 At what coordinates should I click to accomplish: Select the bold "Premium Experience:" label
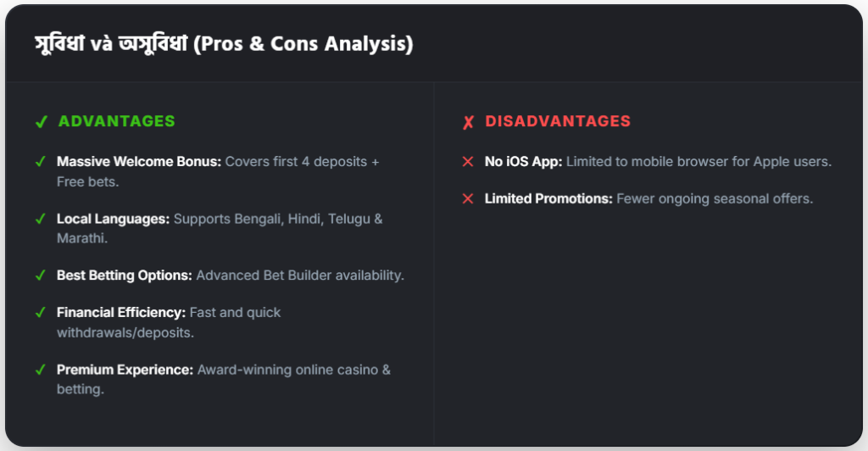125,370
